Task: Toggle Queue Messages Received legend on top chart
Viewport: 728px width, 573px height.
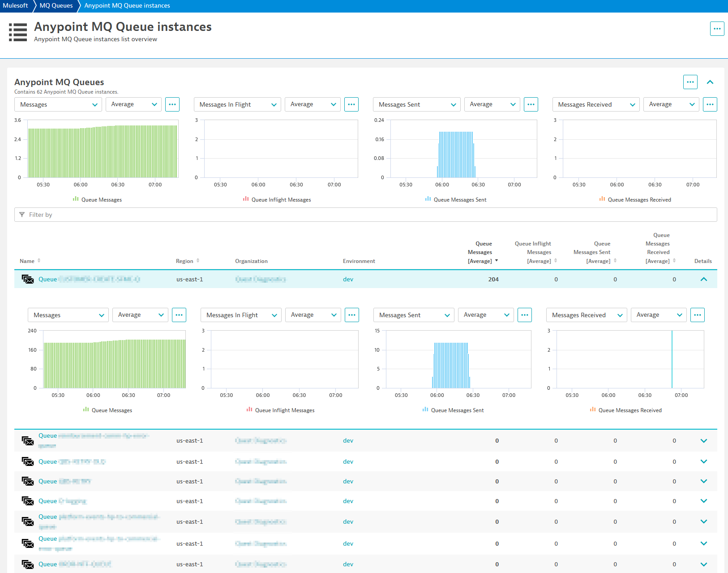Action: click(635, 200)
